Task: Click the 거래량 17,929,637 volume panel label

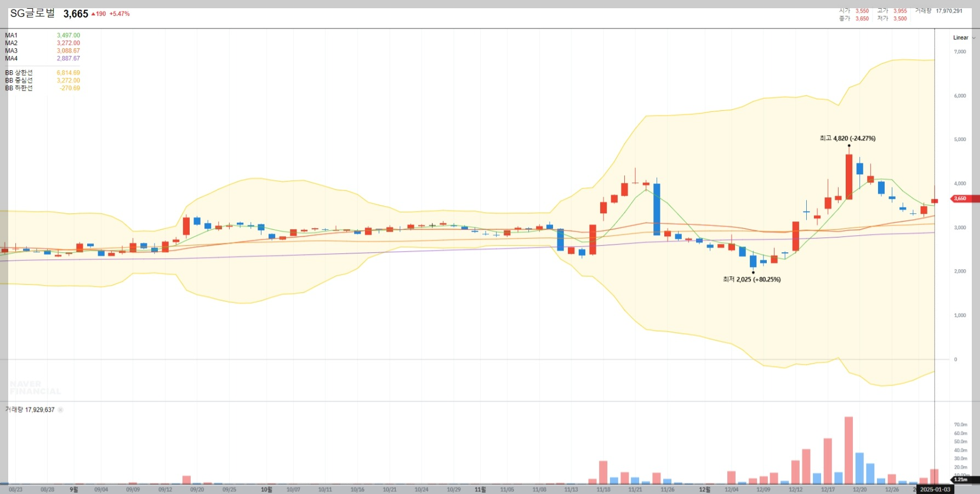Action: point(30,410)
